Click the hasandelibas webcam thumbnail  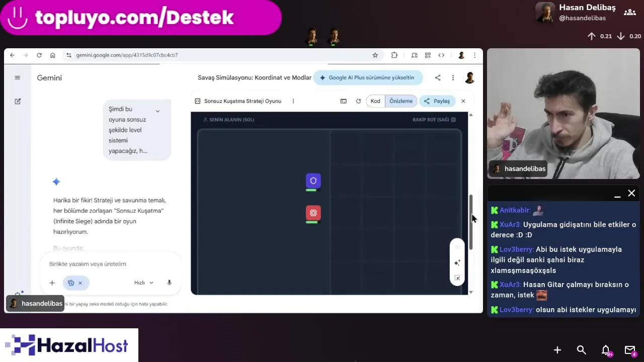pyautogui.click(x=563, y=114)
